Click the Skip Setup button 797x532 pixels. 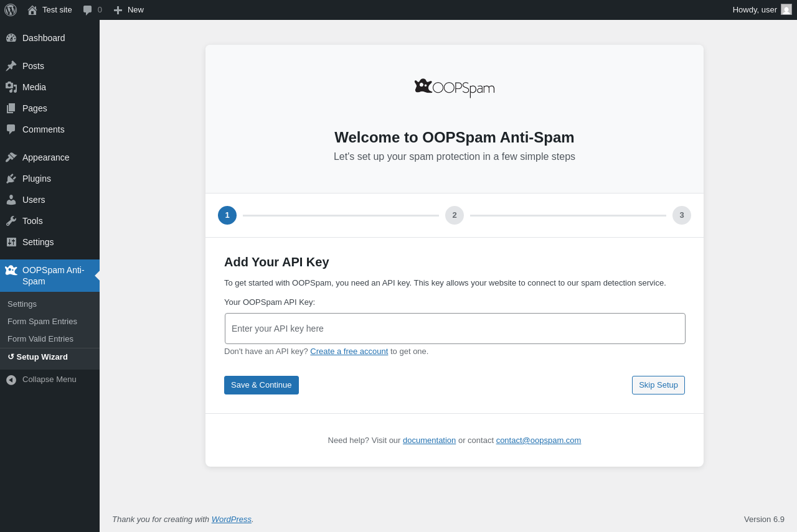(x=658, y=385)
